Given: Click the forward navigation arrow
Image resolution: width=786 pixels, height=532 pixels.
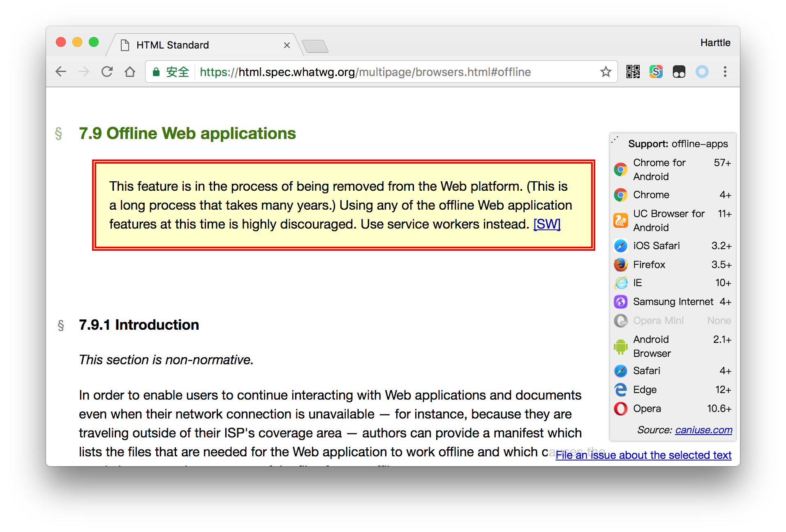Looking at the screenshot, I should pos(83,72).
